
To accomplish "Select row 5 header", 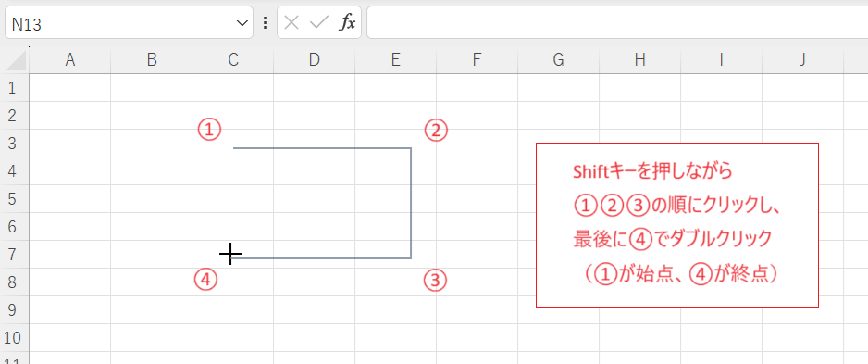I will point(15,199).
